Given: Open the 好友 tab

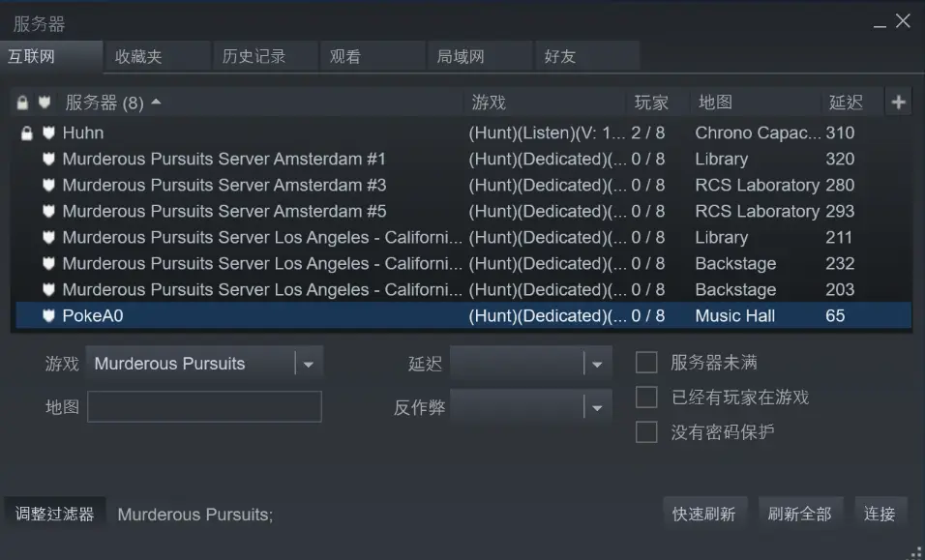Looking at the screenshot, I should [587, 57].
